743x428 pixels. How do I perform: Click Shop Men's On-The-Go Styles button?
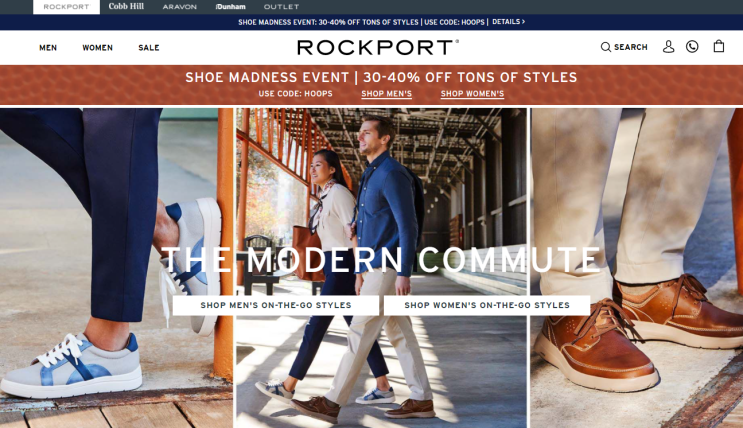coord(276,305)
